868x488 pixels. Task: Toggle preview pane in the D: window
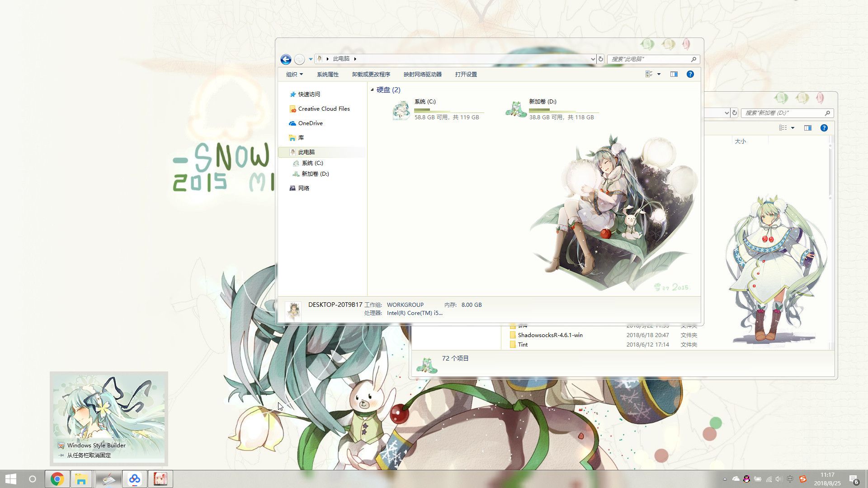pyautogui.click(x=807, y=128)
